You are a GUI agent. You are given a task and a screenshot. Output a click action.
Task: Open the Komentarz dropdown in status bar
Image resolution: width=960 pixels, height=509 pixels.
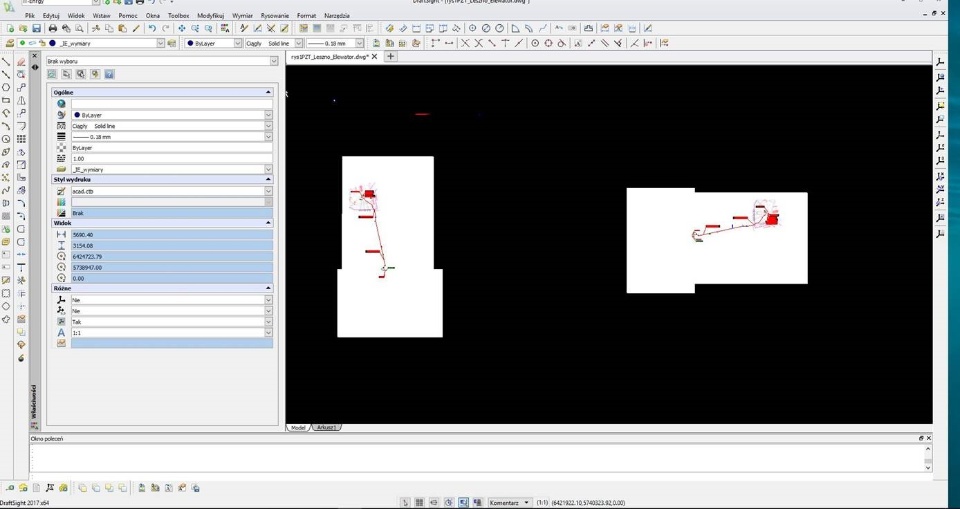click(x=509, y=502)
